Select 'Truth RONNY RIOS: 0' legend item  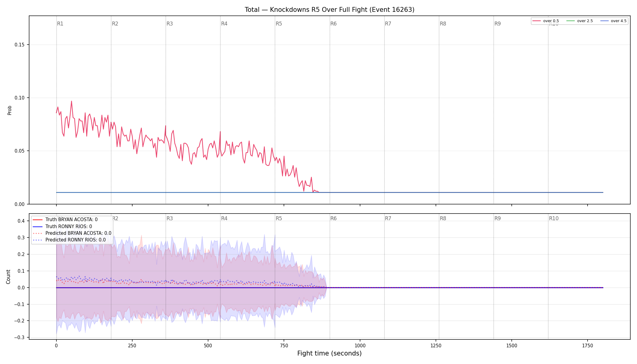pyautogui.click(x=62, y=227)
